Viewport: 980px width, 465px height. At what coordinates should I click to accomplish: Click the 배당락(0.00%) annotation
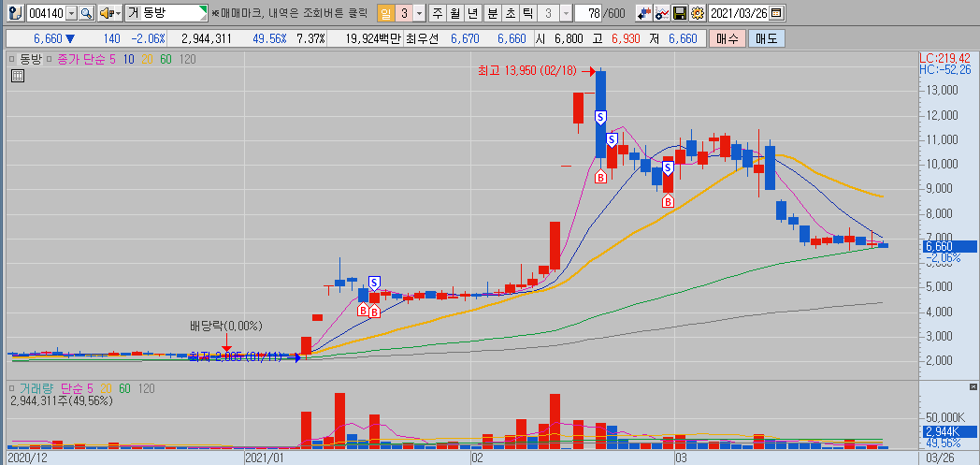[226, 326]
